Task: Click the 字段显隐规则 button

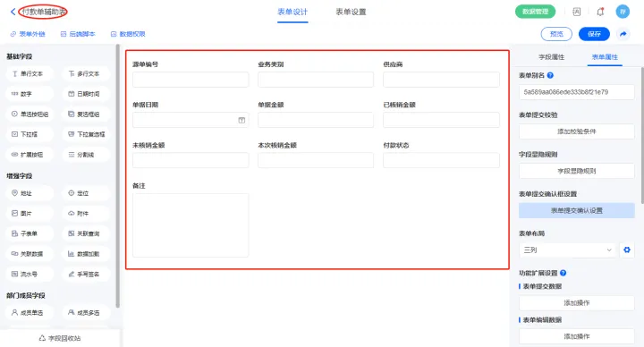Action: [577, 171]
